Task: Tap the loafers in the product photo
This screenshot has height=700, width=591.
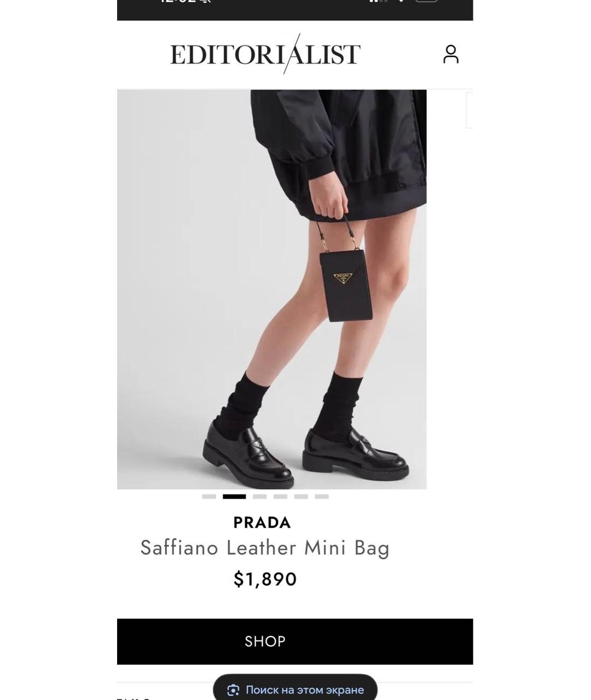Action: [305, 455]
